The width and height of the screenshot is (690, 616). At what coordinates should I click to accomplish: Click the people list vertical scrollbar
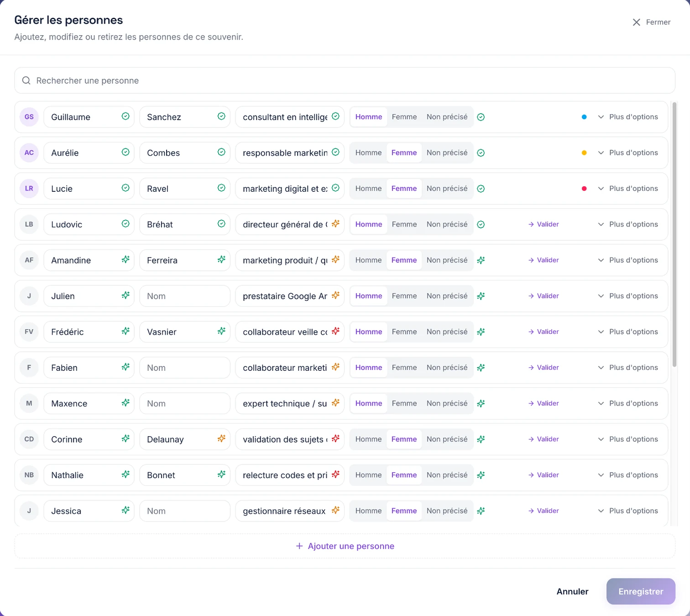coord(674,234)
